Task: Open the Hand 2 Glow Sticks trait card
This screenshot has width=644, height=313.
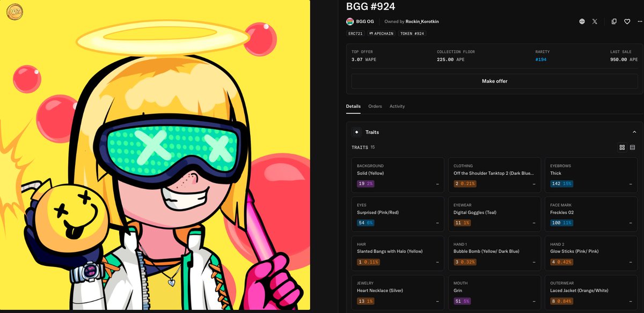Action: (x=591, y=253)
